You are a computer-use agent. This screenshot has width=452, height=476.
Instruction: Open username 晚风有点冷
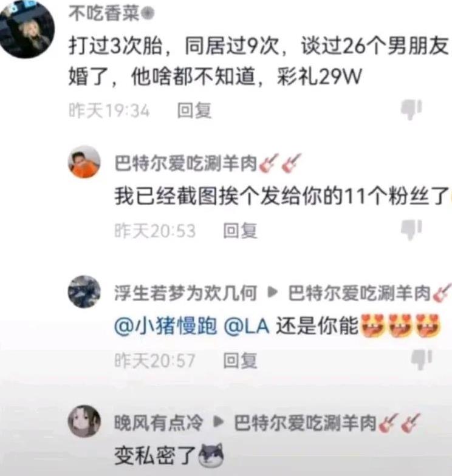tap(158, 423)
